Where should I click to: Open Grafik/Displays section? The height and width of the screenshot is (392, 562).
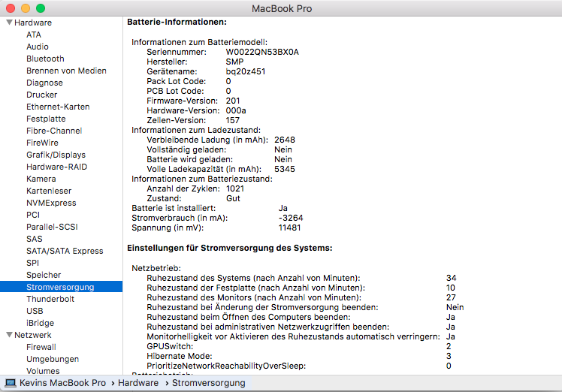tap(56, 155)
